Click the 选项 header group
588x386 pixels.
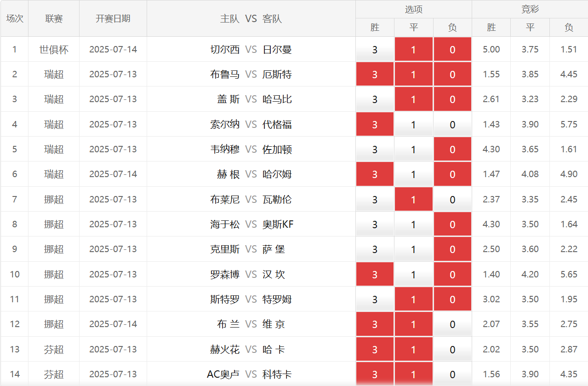414,9
